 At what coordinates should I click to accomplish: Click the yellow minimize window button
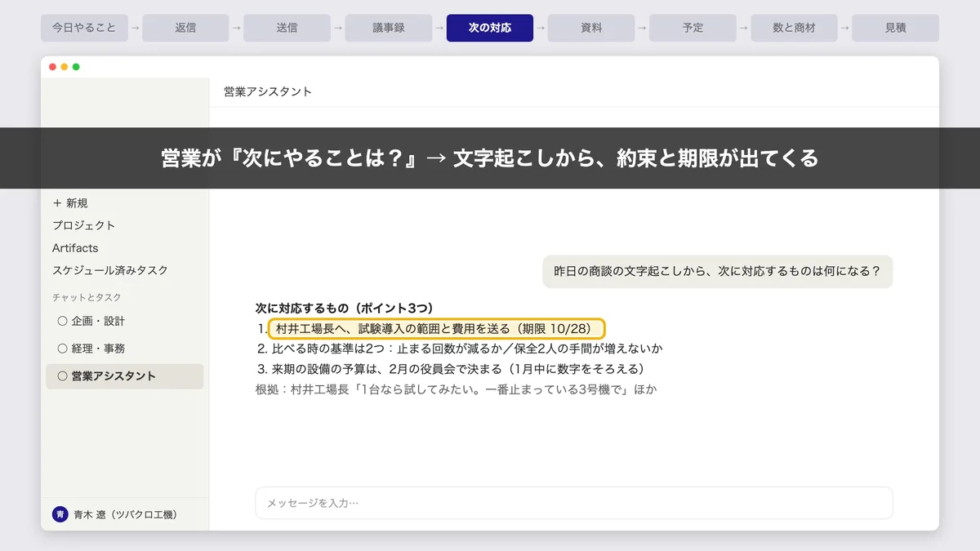tap(65, 67)
